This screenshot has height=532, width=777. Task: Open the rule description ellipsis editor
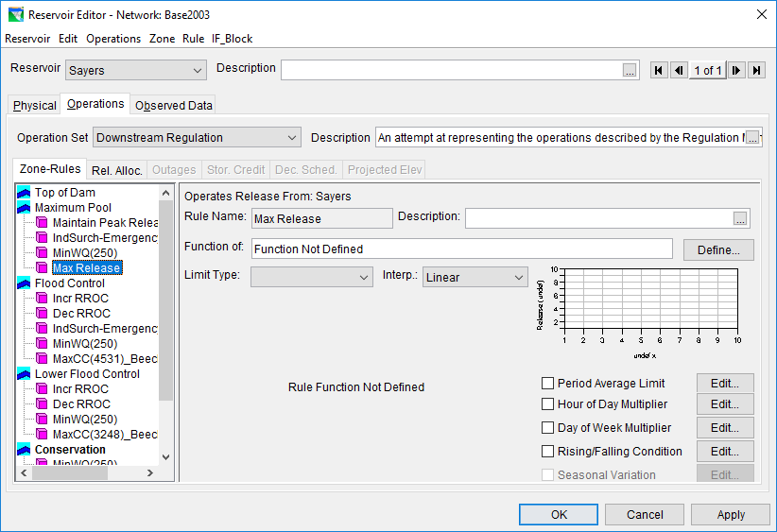pyautogui.click(x=740, y=218)
